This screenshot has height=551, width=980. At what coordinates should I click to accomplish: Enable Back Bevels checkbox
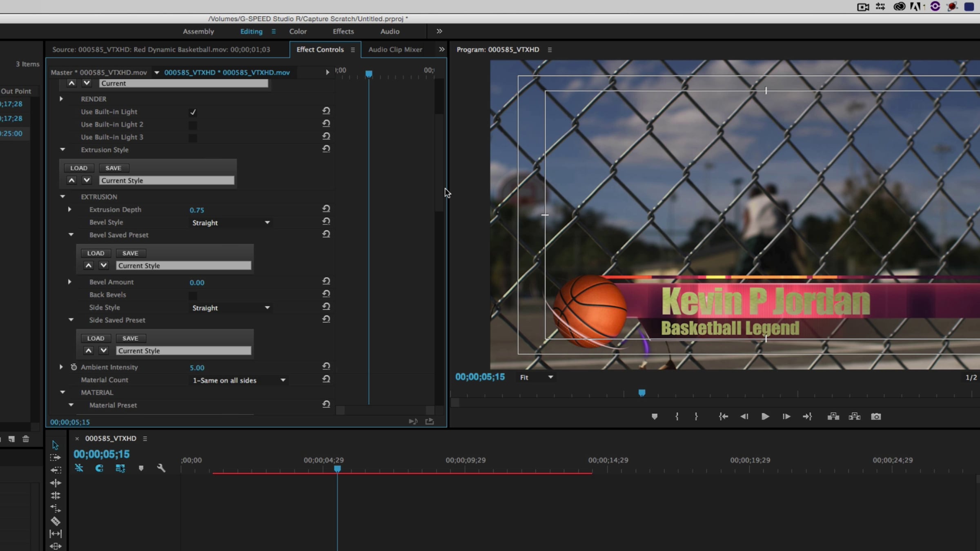point(193,295)
